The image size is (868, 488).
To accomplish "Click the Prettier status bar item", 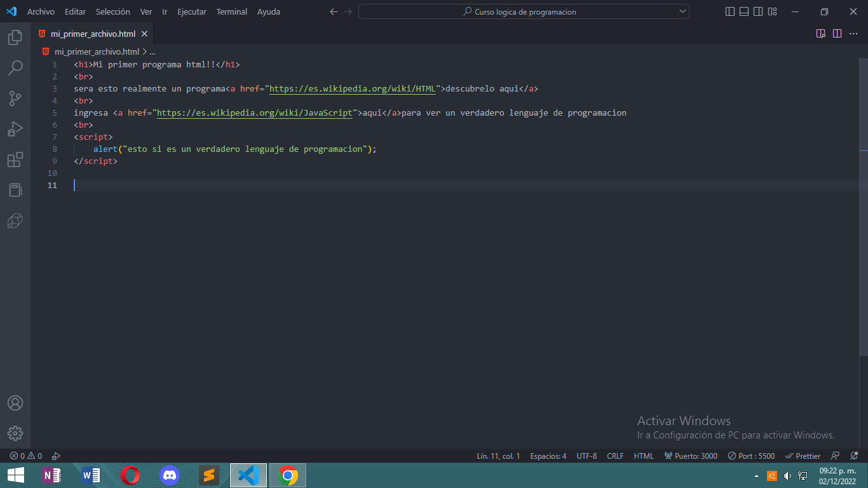I will coord(803,456).
